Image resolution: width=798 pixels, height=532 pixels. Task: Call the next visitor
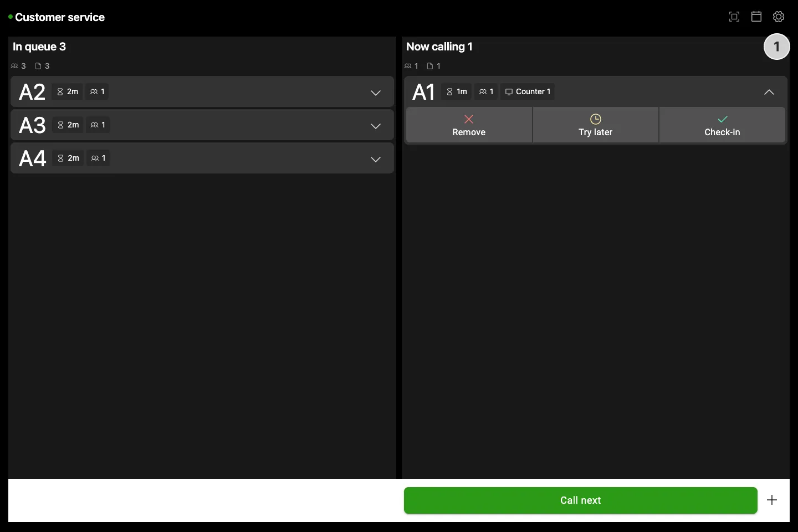(580, 500)
